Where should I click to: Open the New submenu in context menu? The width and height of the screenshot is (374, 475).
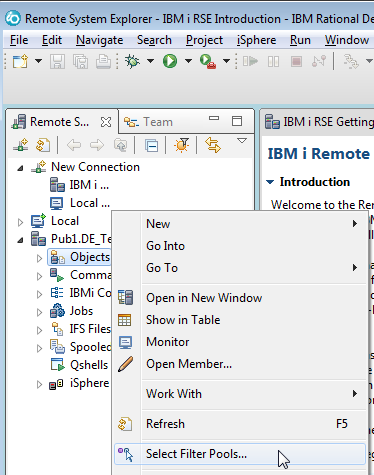pos(240,224)
